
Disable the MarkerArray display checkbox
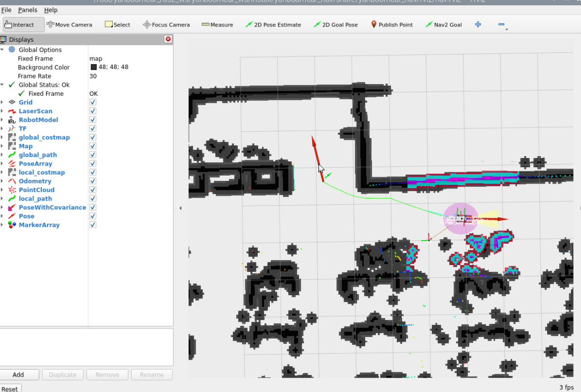tap(93, 225)
